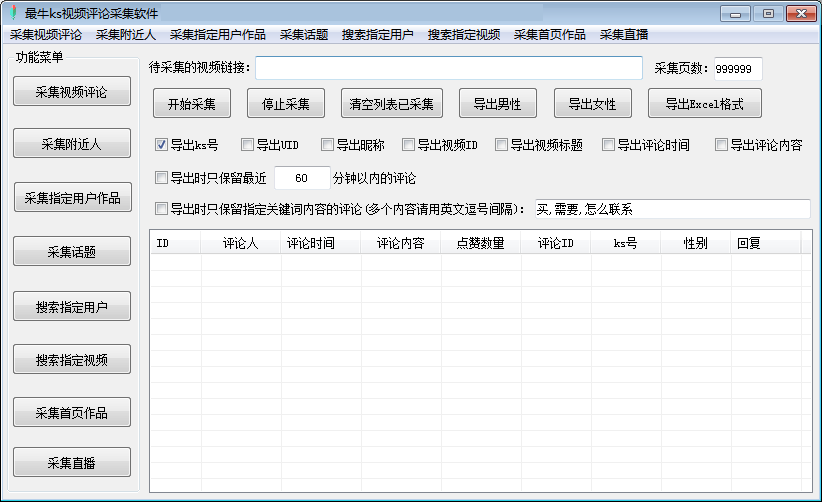Screen dimensions: 822x502
Task: Sort by 回复 column header
Action: click(x=766, y=243)
